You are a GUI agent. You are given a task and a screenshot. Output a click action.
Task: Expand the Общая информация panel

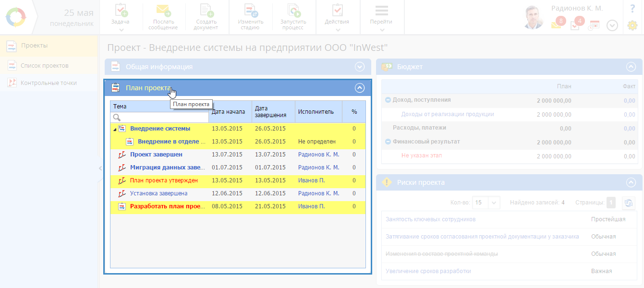tap(360, 67)
